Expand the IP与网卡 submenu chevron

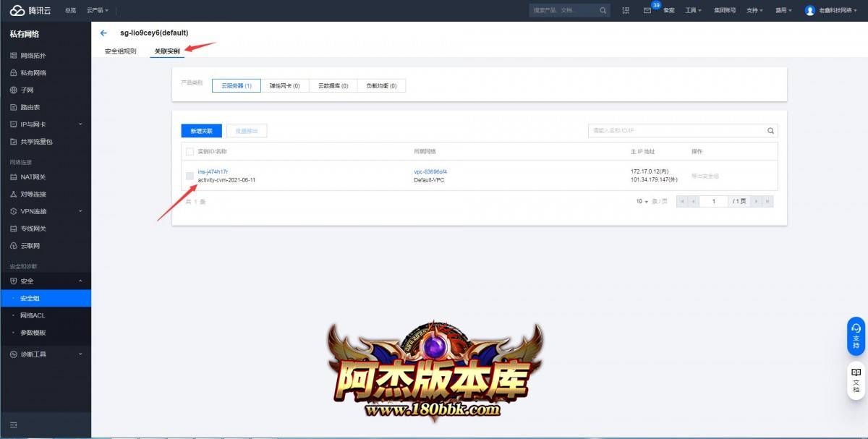tap(80, 124)
